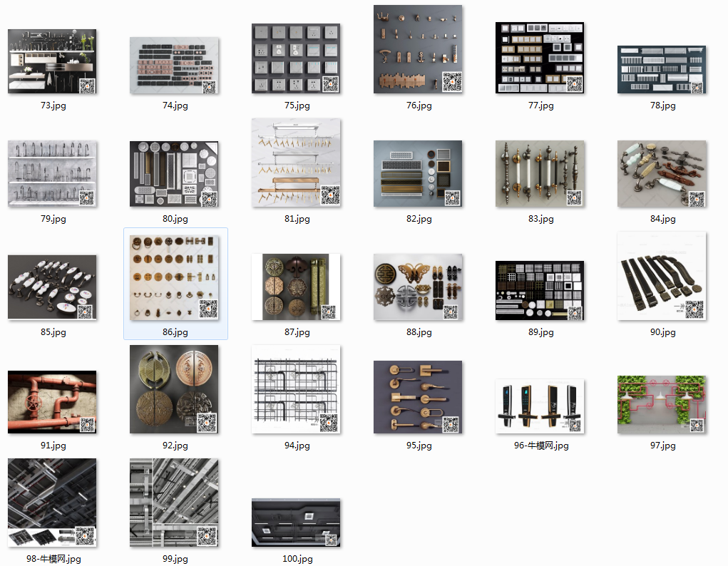Select the 97.jpg green wall image
728x566 pixels.
662,404
